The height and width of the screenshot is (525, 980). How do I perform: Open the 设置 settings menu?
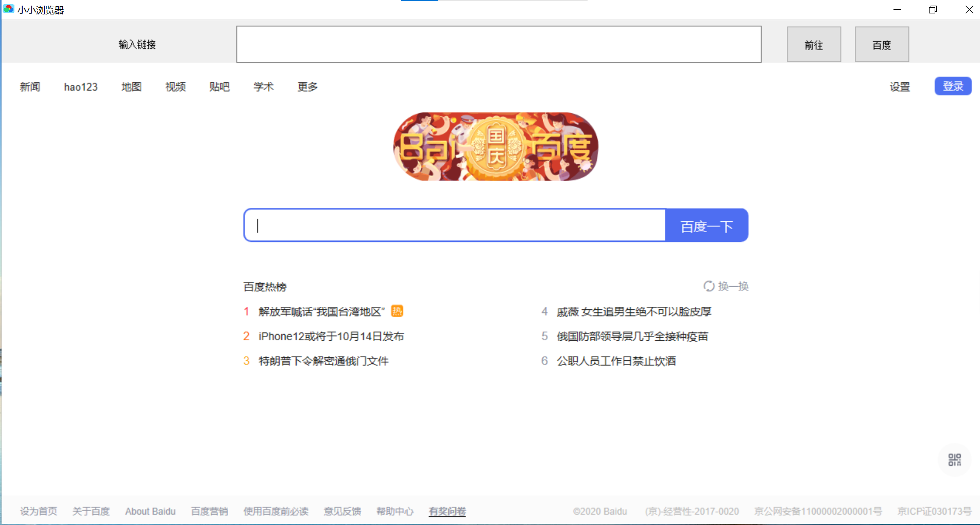pos(900,87)
